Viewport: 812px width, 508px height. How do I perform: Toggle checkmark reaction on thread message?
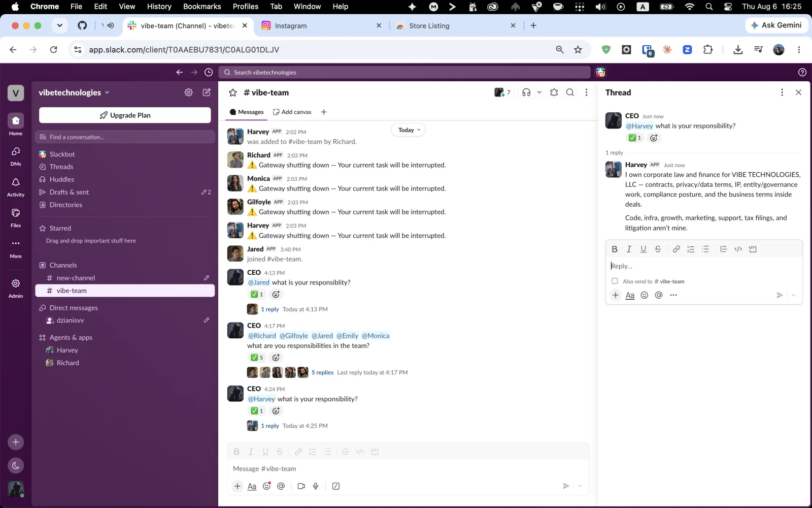(634, 138)
